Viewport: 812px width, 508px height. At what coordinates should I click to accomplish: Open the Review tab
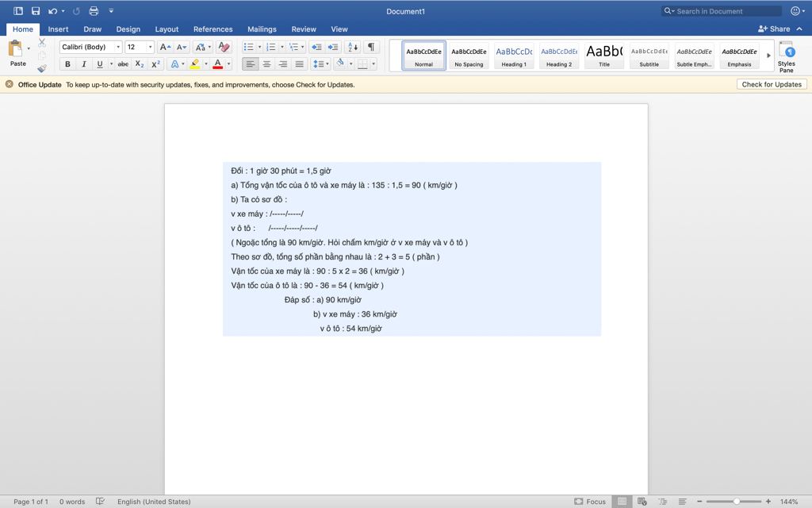pos(304,29)
